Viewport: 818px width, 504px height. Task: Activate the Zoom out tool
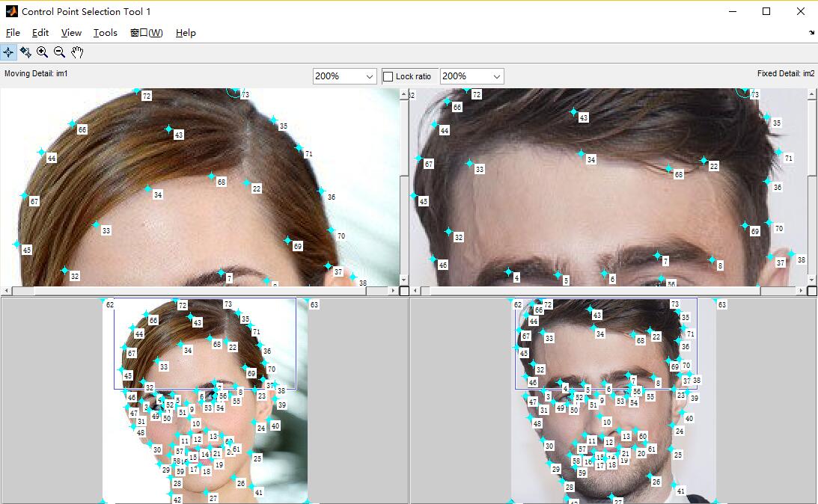pos(60,52)
